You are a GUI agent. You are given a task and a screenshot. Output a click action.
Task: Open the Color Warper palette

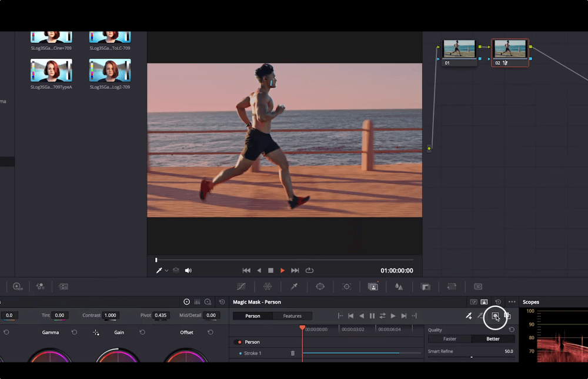pyautogui.click(x=268, y=286)
